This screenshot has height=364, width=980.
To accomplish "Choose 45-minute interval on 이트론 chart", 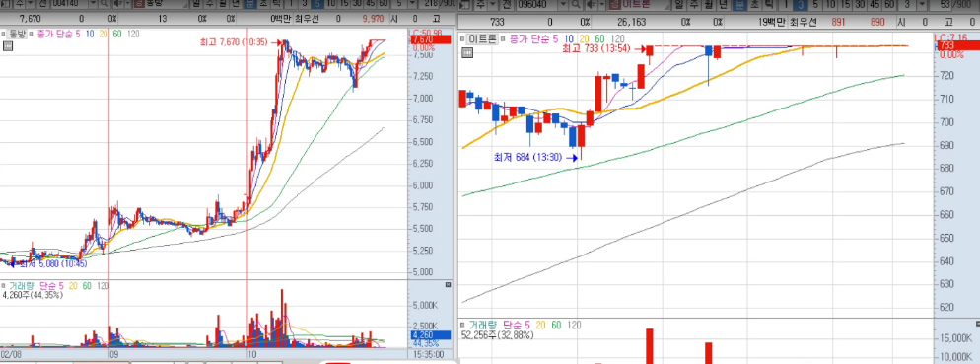I will coord(875,4).
